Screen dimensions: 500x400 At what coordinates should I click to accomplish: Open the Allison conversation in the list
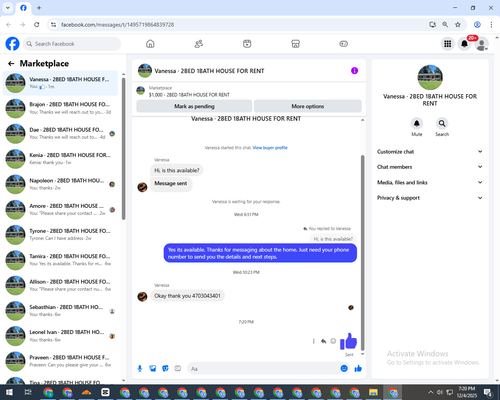[x=60, y=285]
